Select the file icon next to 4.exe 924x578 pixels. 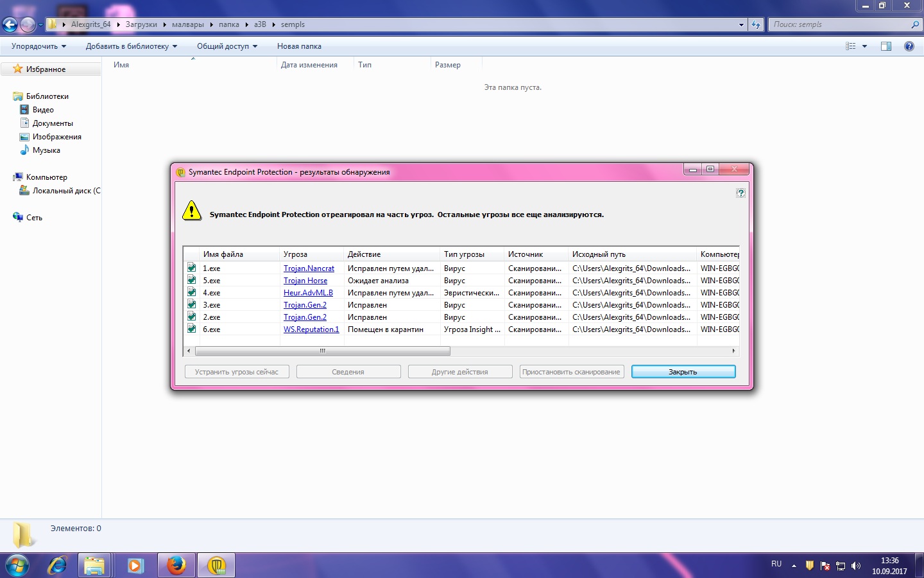191,292
